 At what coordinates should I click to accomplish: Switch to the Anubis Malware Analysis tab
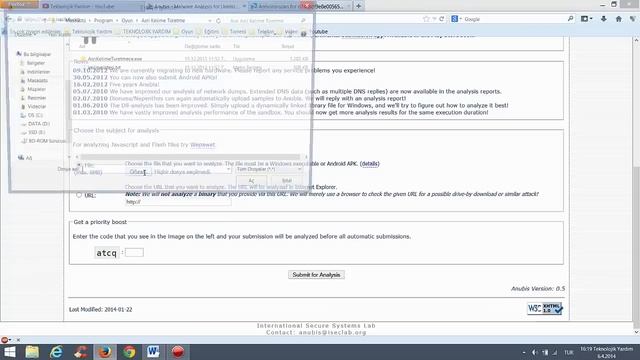[196, 7]
